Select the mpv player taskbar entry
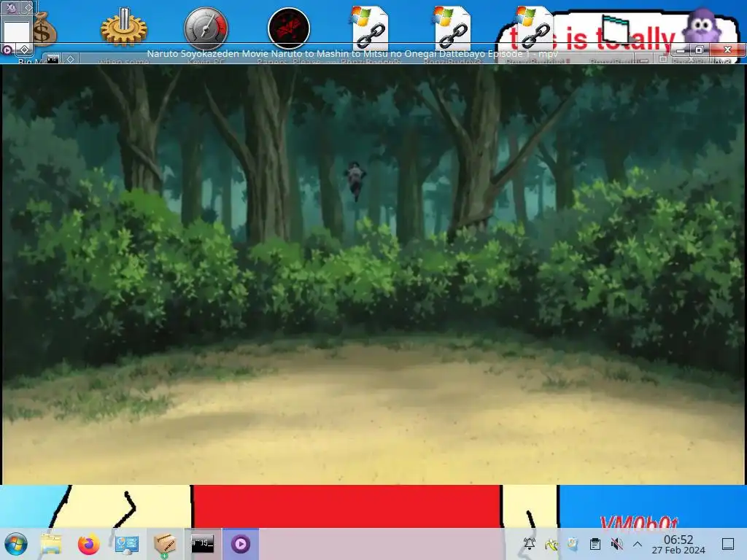The image size is (747, 560). click(241, 544)
